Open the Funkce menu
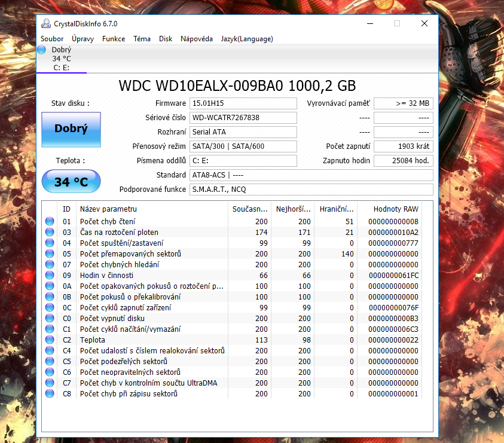This screenshot has height=443, width=504. (x=114, y=39)
